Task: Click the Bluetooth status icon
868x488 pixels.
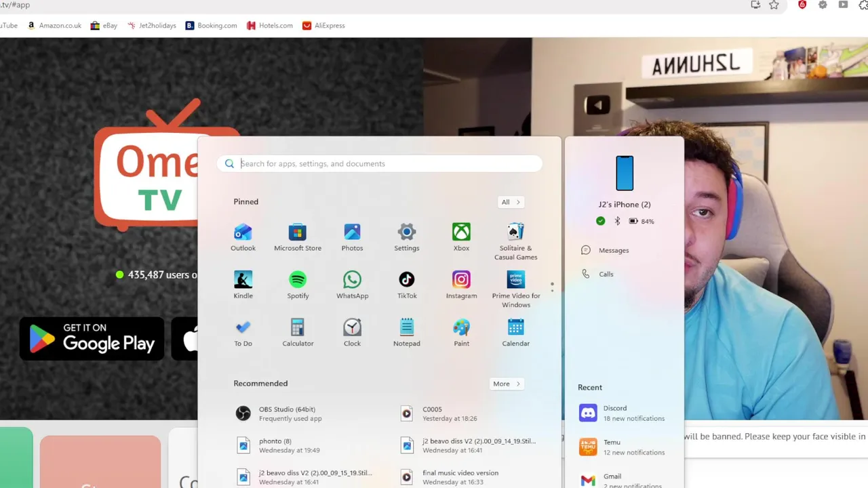Action: pos(617,221)
